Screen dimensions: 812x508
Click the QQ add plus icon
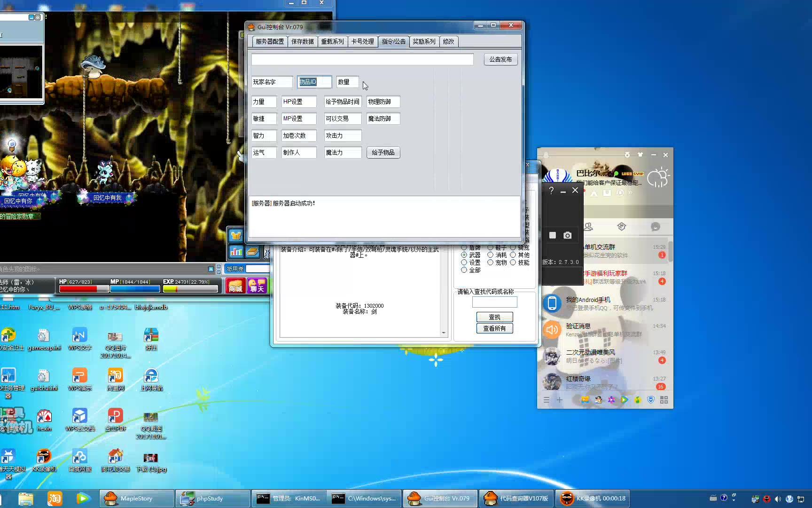(560, 400)
